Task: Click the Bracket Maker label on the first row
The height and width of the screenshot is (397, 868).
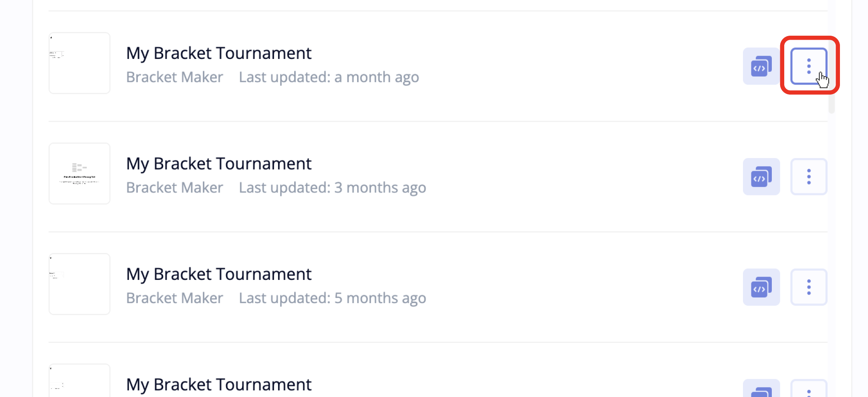Action: pos(174,77)
